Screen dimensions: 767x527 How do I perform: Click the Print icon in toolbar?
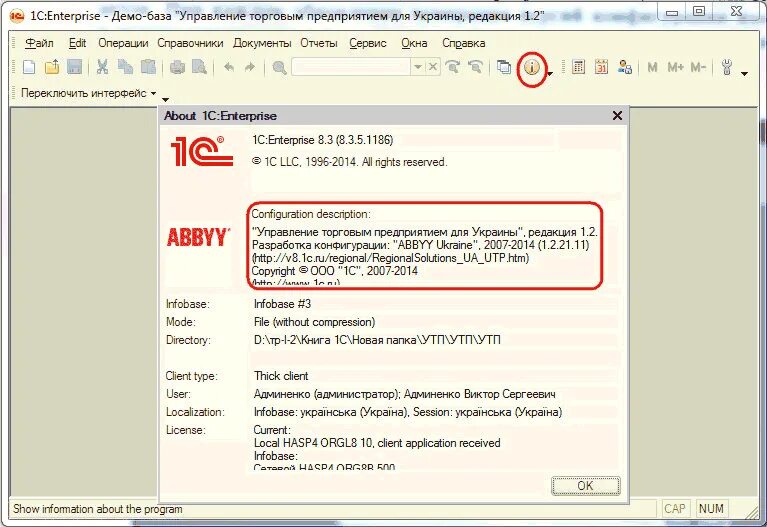tap(177, 67)
